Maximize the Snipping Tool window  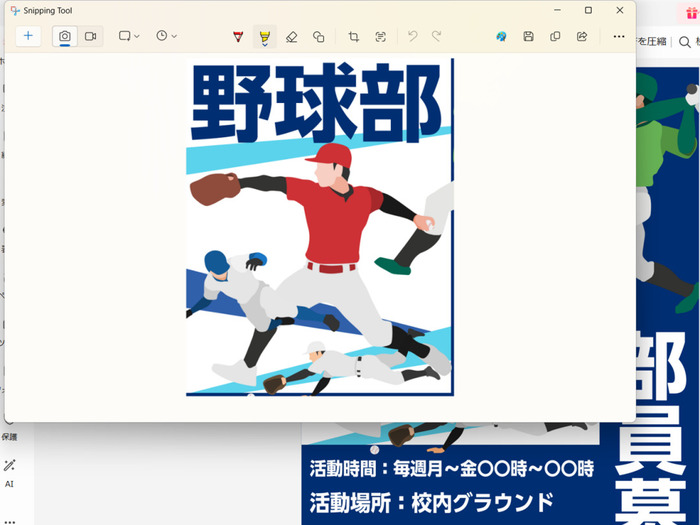[x=588, y=10]
